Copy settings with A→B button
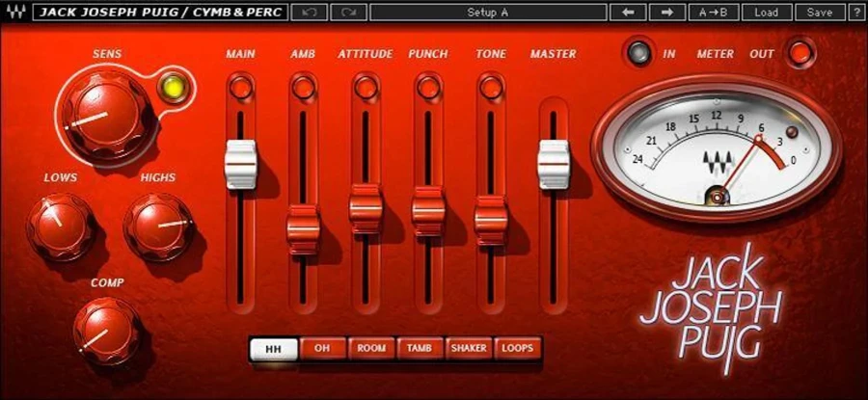868x400 pixels. tap(714, 13)
